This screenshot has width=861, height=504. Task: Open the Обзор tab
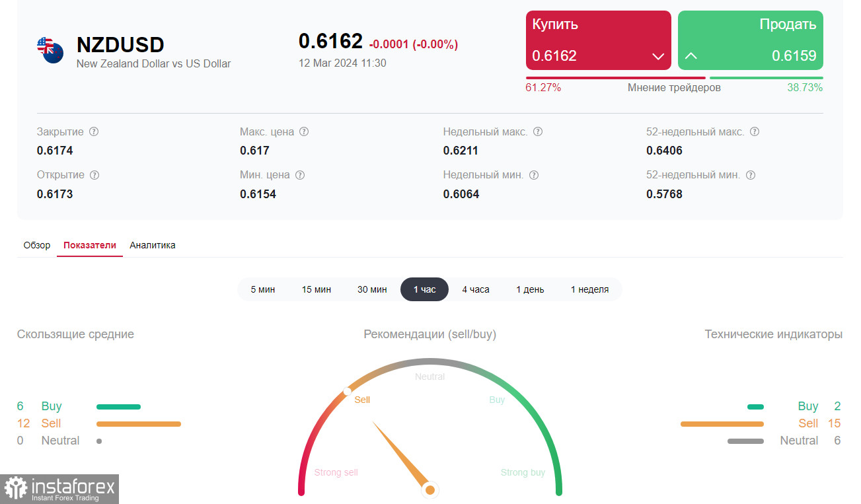[x=37, y=245]
